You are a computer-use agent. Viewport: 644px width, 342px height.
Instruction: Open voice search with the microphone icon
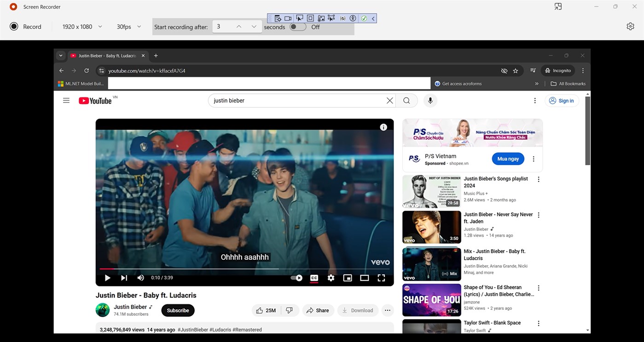[x=430, y=100]
